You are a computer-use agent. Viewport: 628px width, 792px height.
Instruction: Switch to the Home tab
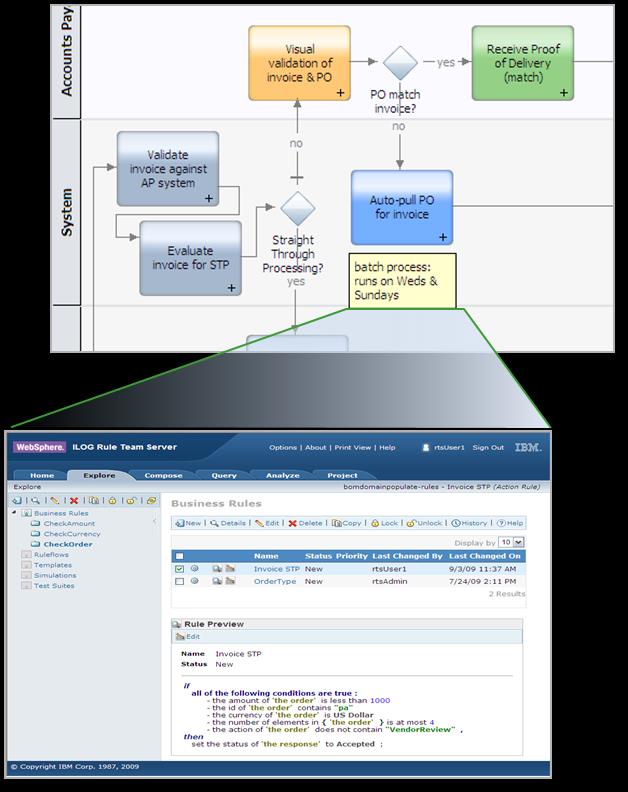pyautogui.click(x=42, y=475)
